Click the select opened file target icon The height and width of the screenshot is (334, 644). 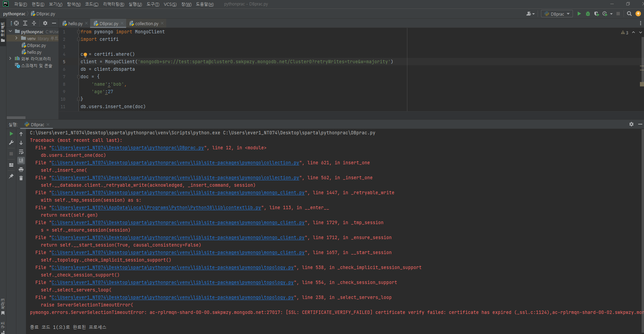(16, 23)
